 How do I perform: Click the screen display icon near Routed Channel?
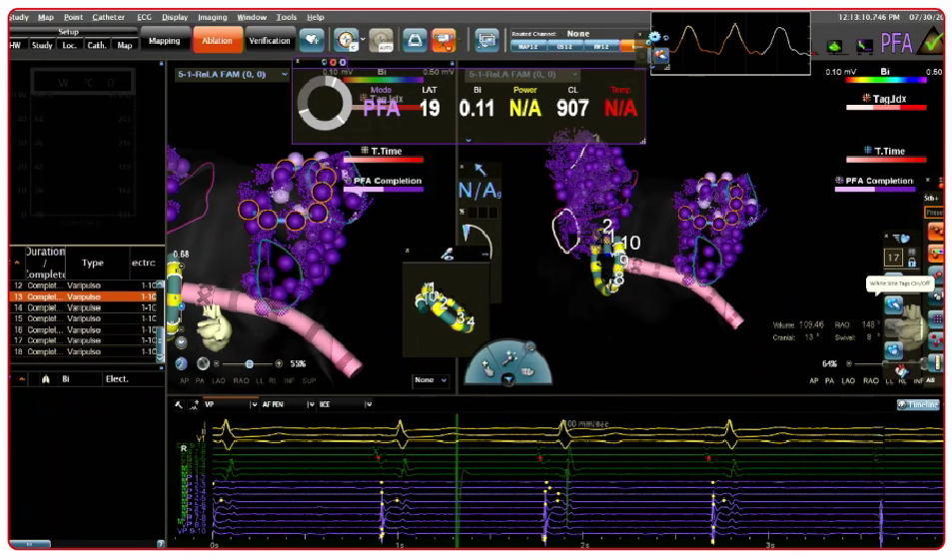click(x=486, y=40)
